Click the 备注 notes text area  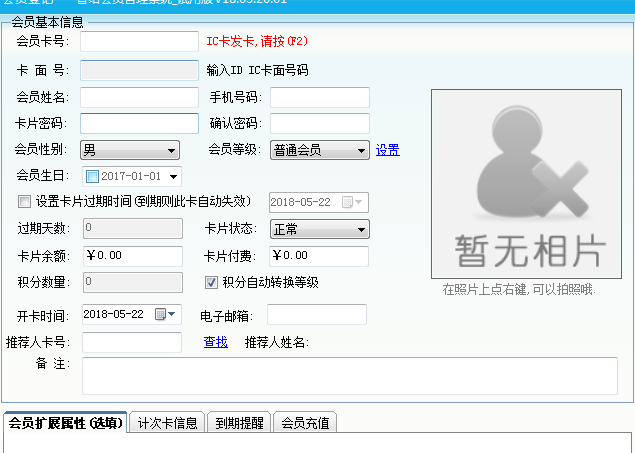[349, 376]
